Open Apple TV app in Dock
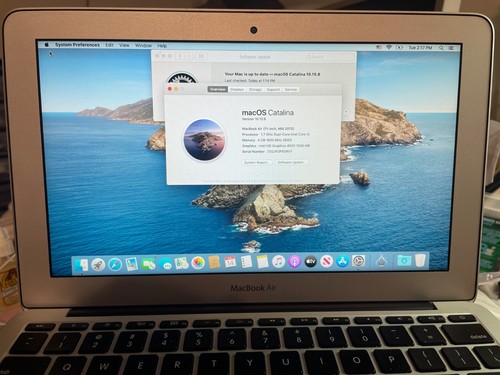Image resolution: width=500 pixels, height=375 pixels. 311,262
